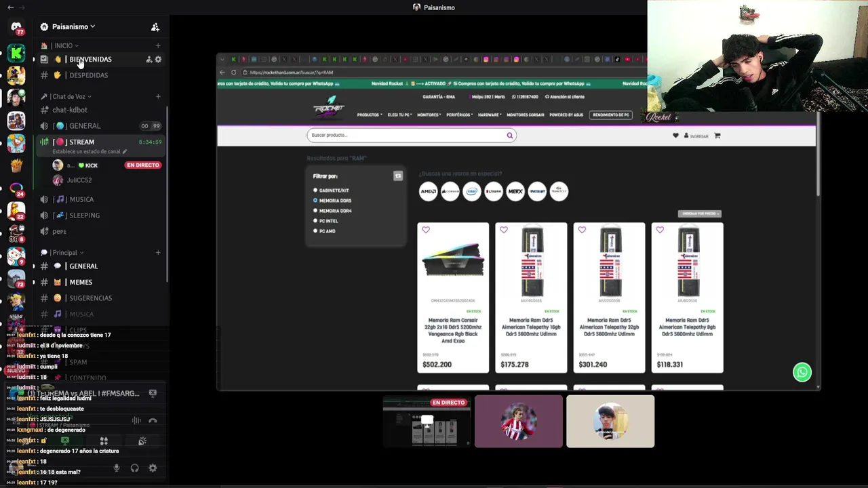Favorite the Telepathy 8gb Ddr5 memory
Image resolution: width=868 pixels, height=488 pixels.
(660, 230)
